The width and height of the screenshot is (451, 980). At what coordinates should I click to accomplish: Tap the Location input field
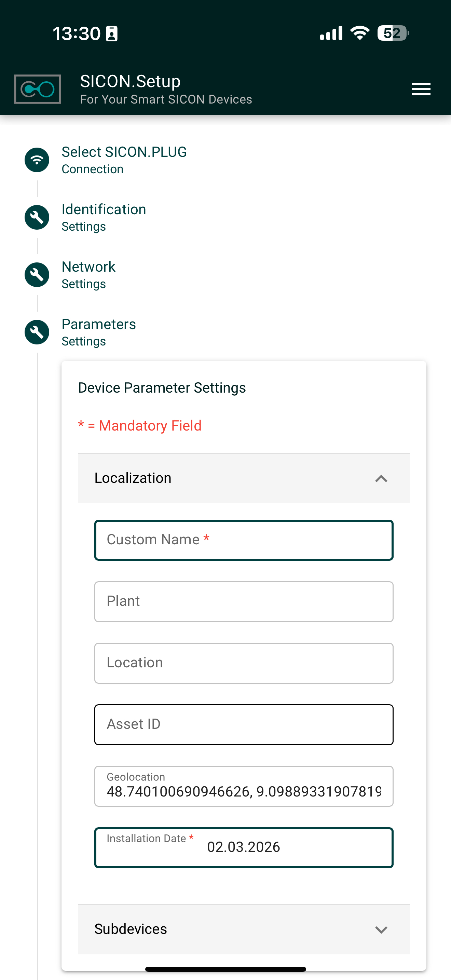click(243, 663)
